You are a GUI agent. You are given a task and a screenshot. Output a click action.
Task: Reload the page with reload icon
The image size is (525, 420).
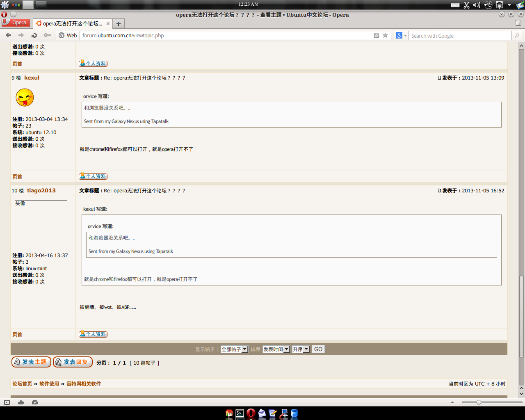[x=34, y=35]
